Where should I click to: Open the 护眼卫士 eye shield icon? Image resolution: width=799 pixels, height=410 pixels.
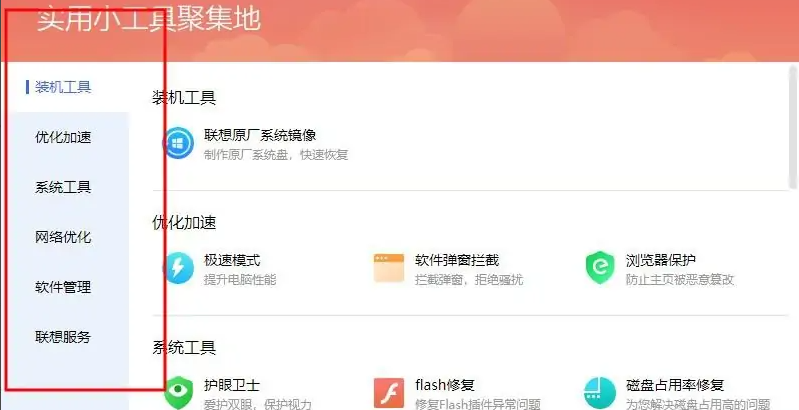click(179, 393)
